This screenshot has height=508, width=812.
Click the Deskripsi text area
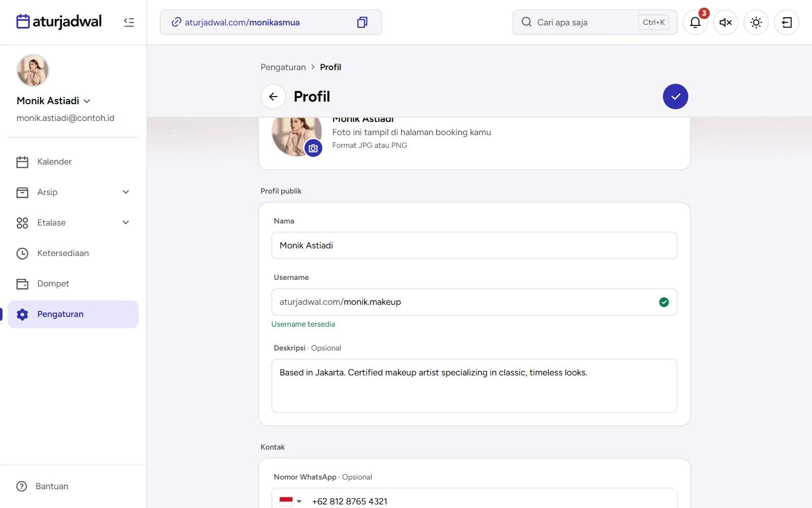pos(474,386)
